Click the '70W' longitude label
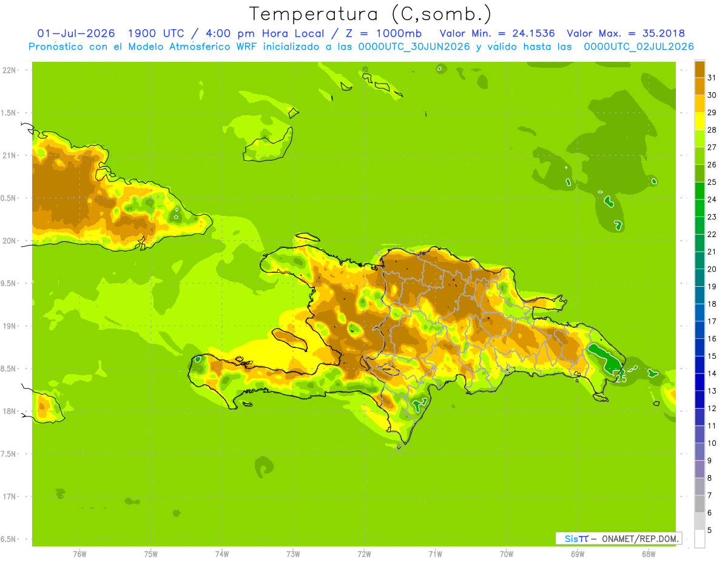This screenshot has height=562, width=728. point(507,554)
